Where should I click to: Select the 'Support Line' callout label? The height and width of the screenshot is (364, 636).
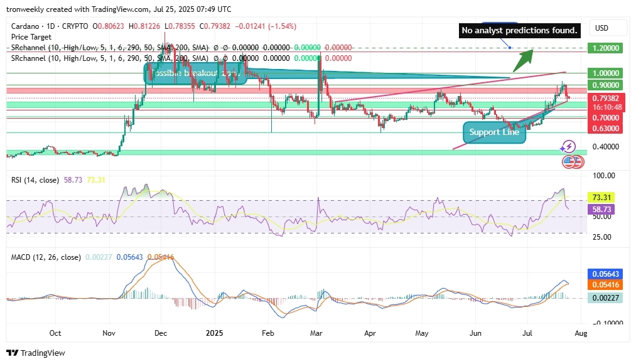tap(494, 132)
